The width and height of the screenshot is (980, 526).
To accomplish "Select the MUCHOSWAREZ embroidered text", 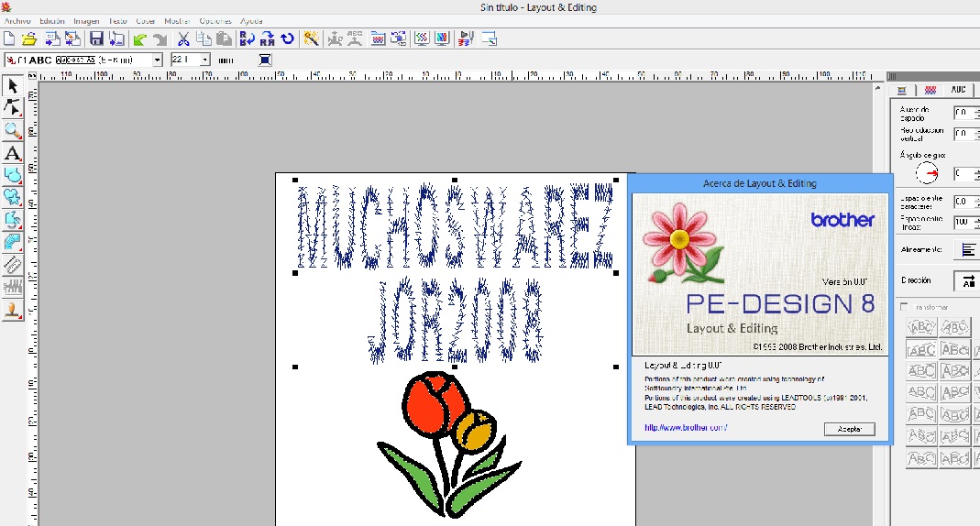I will pyautogui.click(x=455, y=226).
